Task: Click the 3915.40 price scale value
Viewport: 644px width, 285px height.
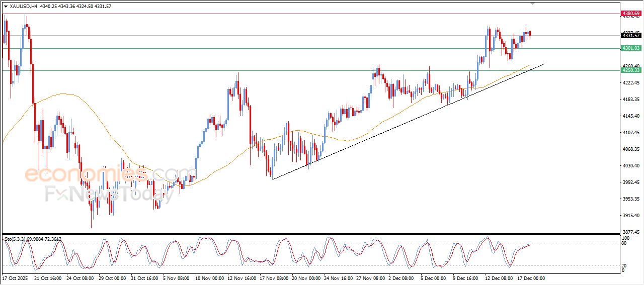Action: click(630, 216)
